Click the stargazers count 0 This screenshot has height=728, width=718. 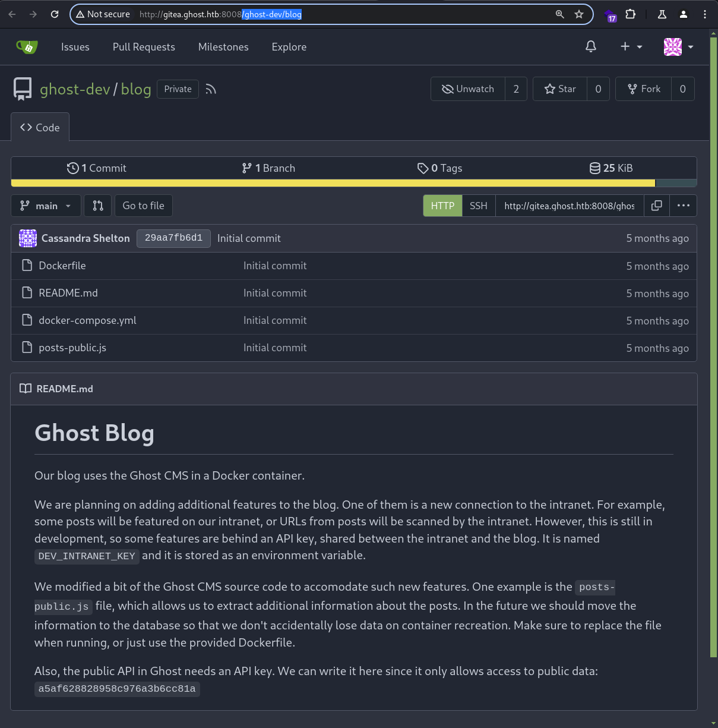[x=598, y=89]
